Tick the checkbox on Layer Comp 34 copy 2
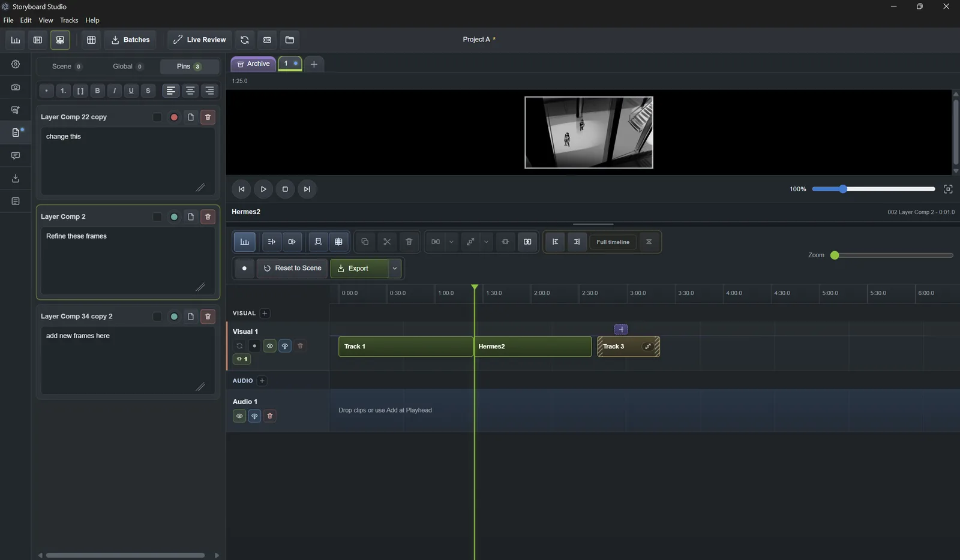 157,316
